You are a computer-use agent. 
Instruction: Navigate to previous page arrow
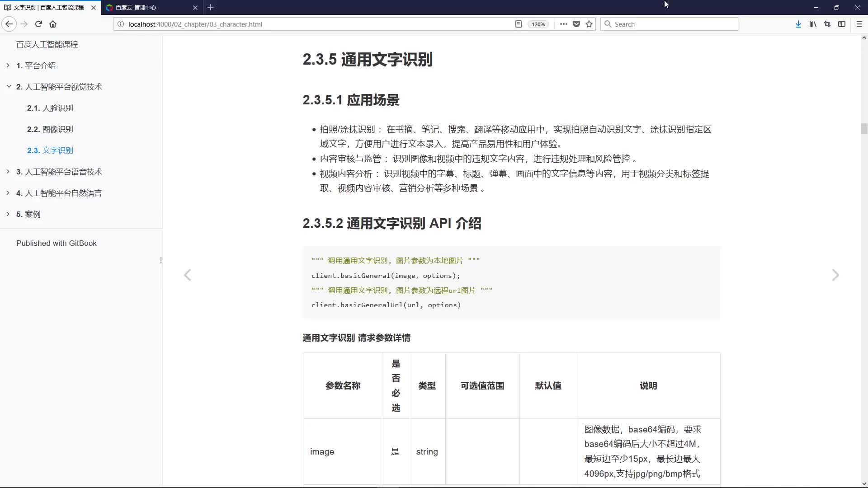[188, 275]
